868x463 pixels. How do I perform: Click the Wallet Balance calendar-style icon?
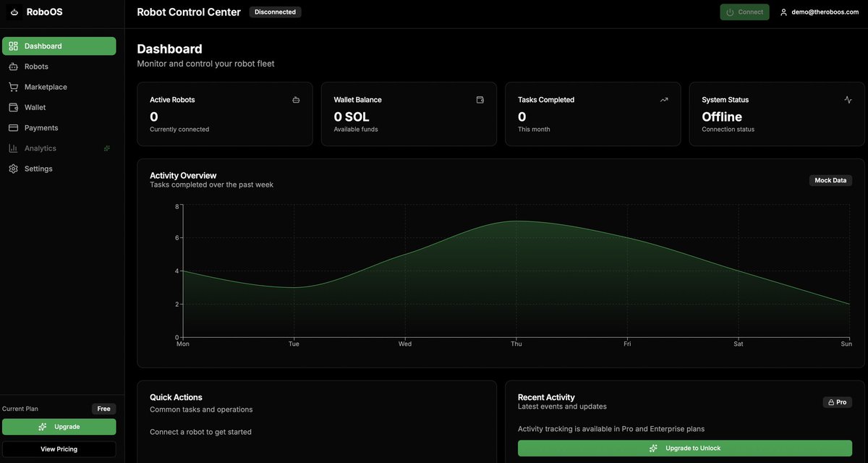[x=480, y=99]
